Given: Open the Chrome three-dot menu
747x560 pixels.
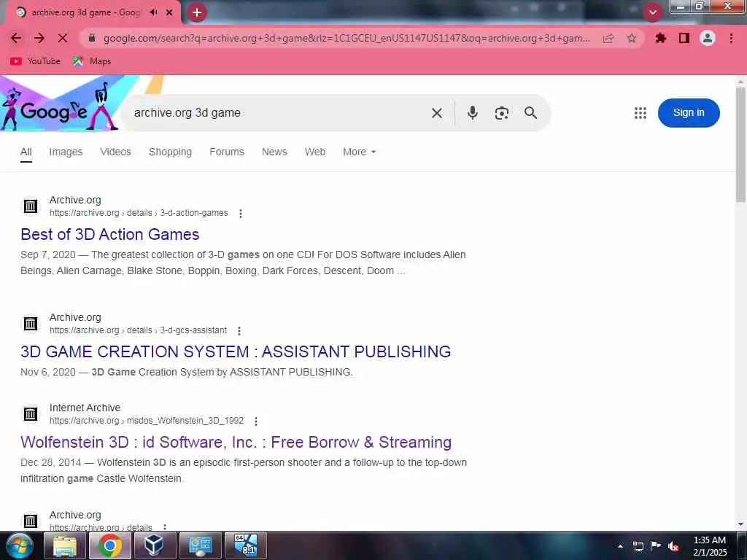Looking at the screenshot, I should pos(731,38).
